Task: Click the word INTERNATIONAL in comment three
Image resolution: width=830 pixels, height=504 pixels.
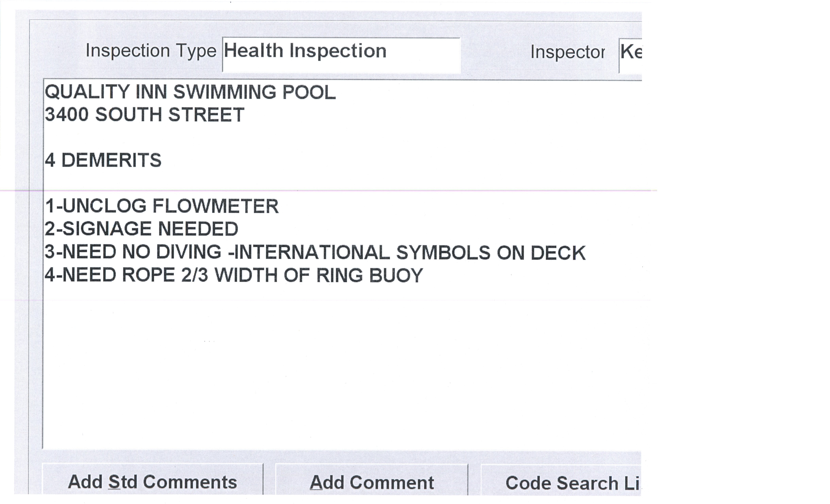Action: [312, 253]
